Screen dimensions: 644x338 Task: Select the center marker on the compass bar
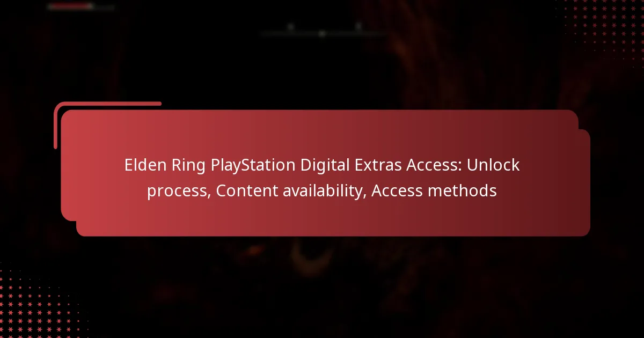click(321, 33)
